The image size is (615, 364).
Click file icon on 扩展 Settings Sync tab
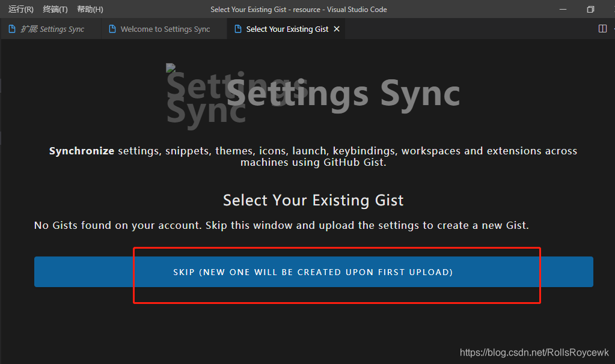click(x=12, y=29)
